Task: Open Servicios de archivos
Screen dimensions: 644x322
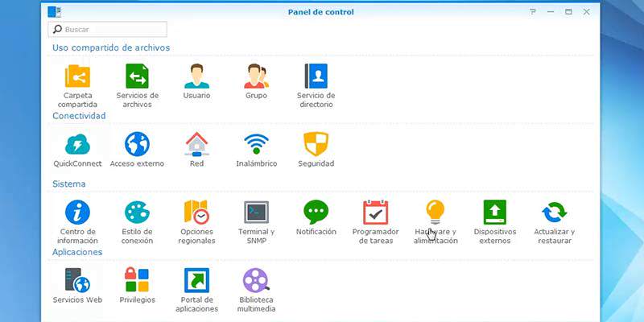Action: (137, 76)
